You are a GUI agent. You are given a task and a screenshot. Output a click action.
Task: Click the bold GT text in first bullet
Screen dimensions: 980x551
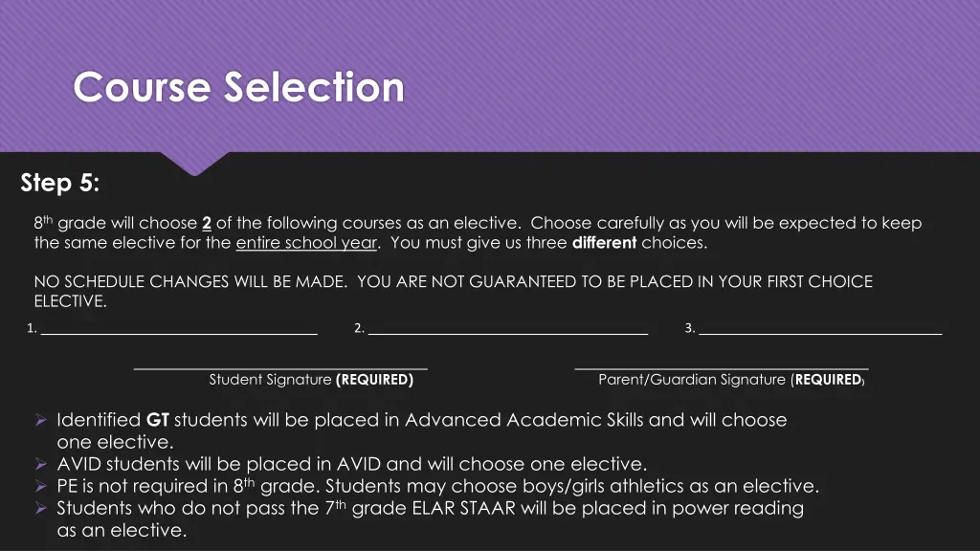pos(157,420)
